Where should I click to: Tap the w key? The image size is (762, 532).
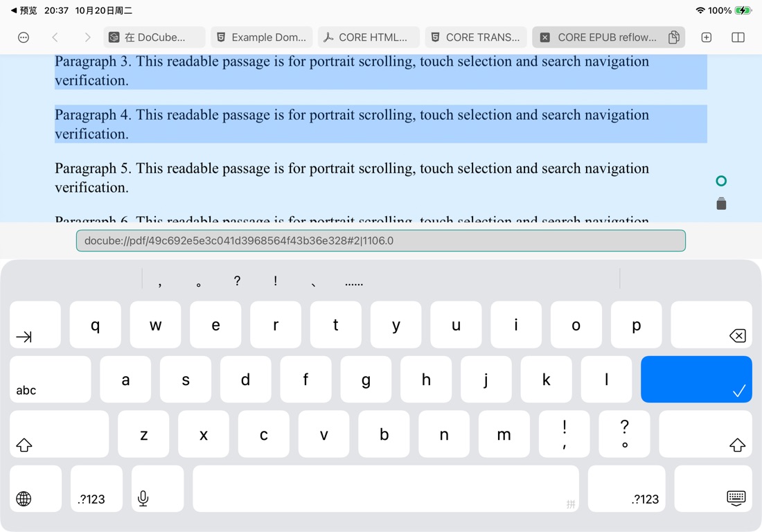(x=155, y=325)
